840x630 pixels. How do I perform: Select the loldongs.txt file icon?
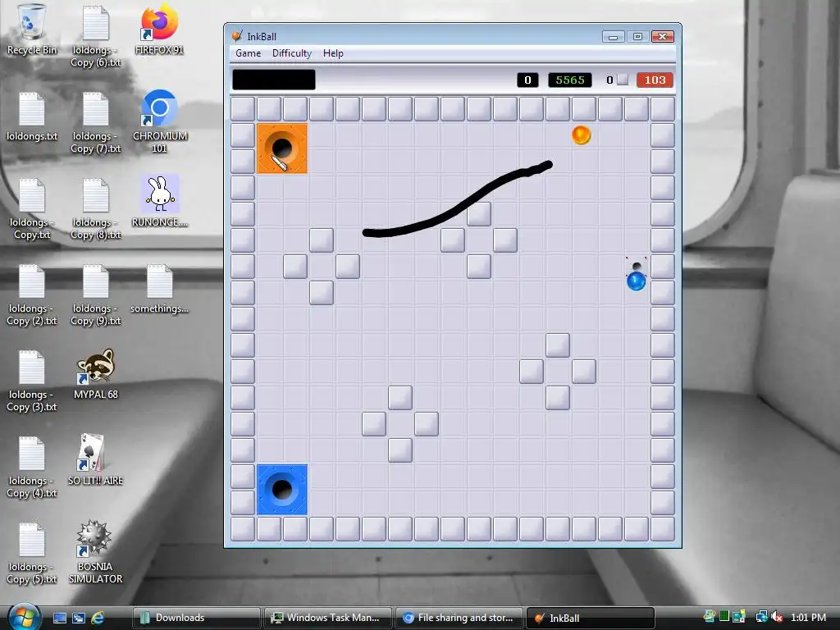tap(32, 116)
